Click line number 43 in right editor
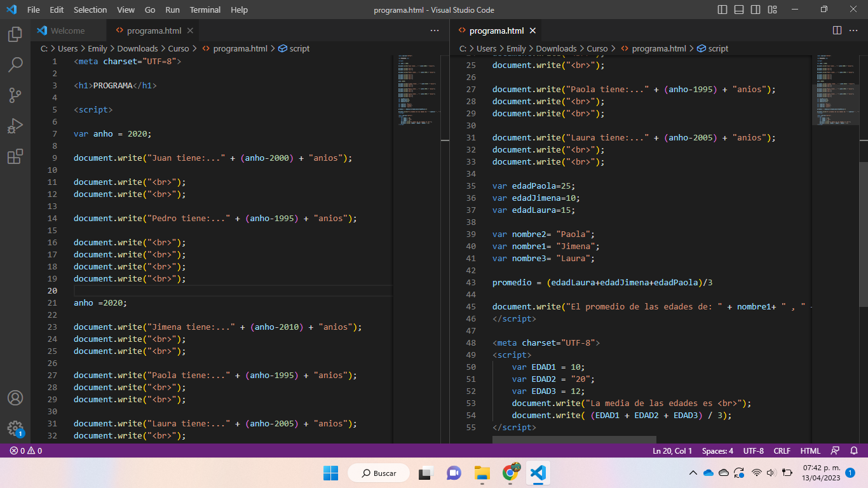This screenshot has height=488, width=868. pos(470,282)
